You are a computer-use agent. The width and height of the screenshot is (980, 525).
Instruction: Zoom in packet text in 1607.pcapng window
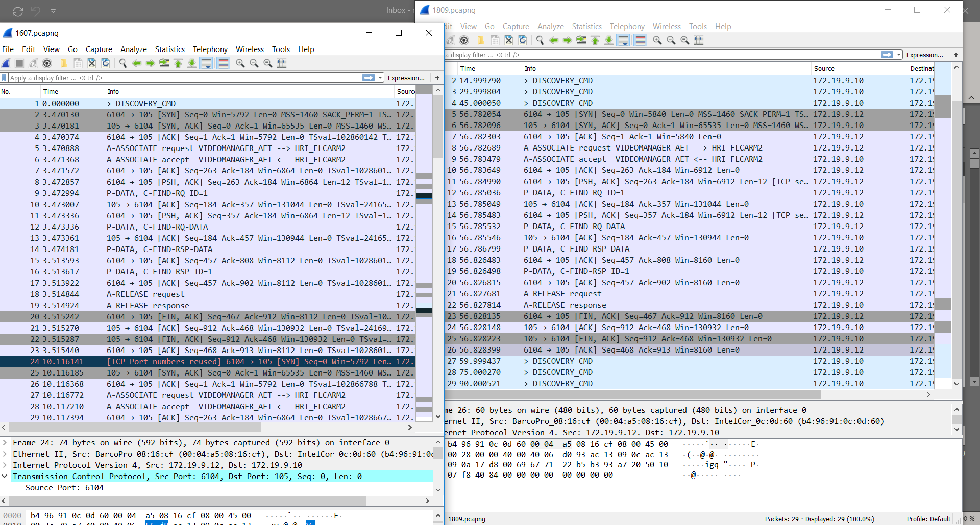click(240, 63)
